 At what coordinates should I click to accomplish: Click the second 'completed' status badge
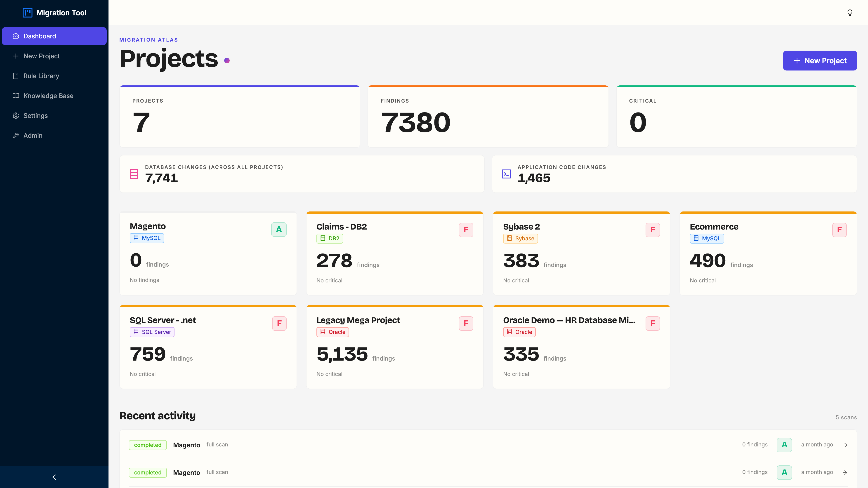pos(148,472)
